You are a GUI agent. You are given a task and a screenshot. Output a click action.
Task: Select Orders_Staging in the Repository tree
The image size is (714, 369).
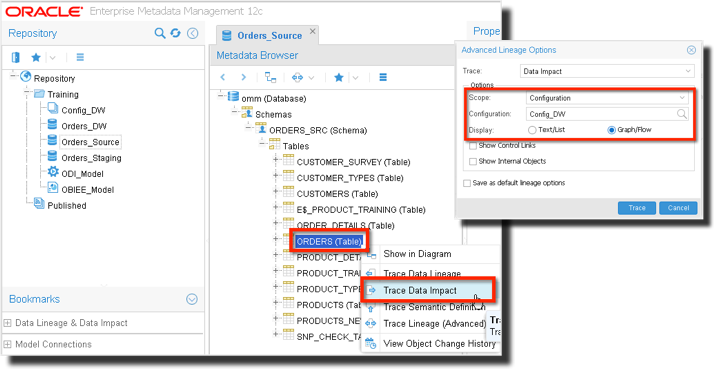coord(91,158)
